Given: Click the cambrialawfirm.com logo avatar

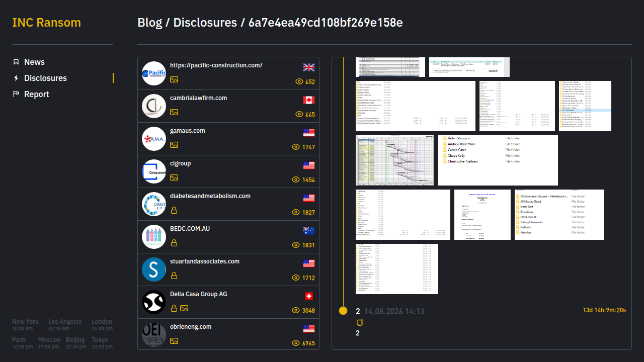Looking at the screenshot, I should (x=154, y=106).
